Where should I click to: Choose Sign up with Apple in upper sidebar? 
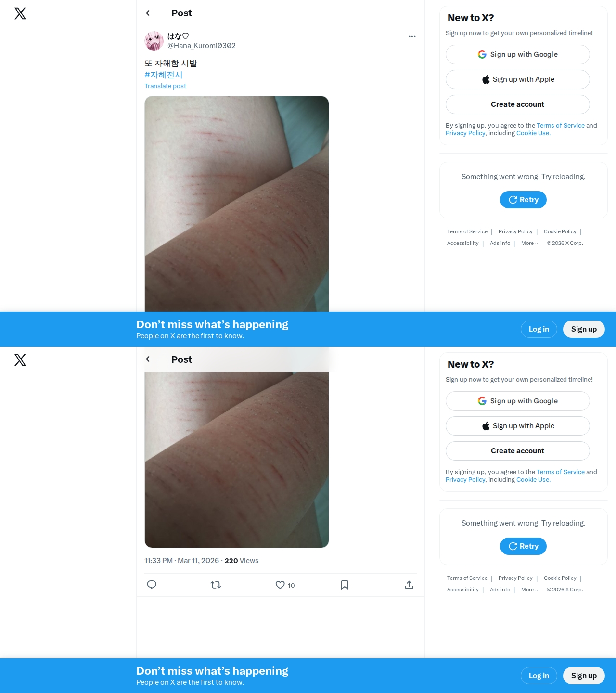point(518,79)
